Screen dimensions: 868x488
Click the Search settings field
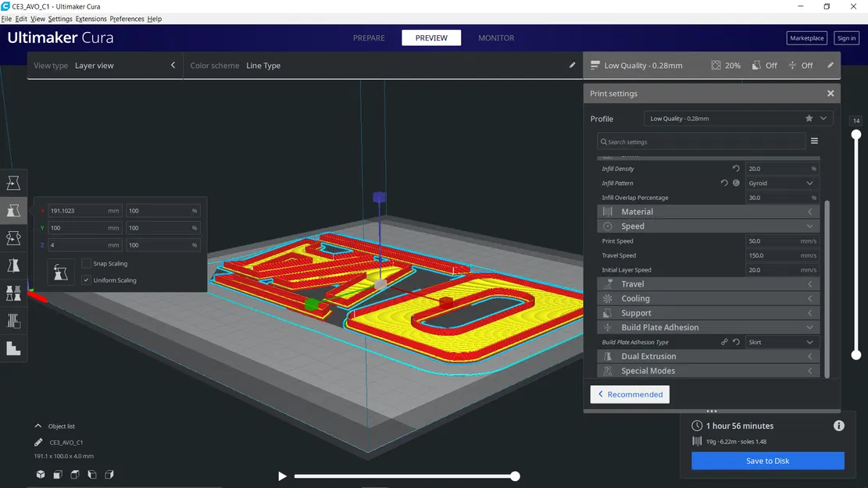[702, 141]
